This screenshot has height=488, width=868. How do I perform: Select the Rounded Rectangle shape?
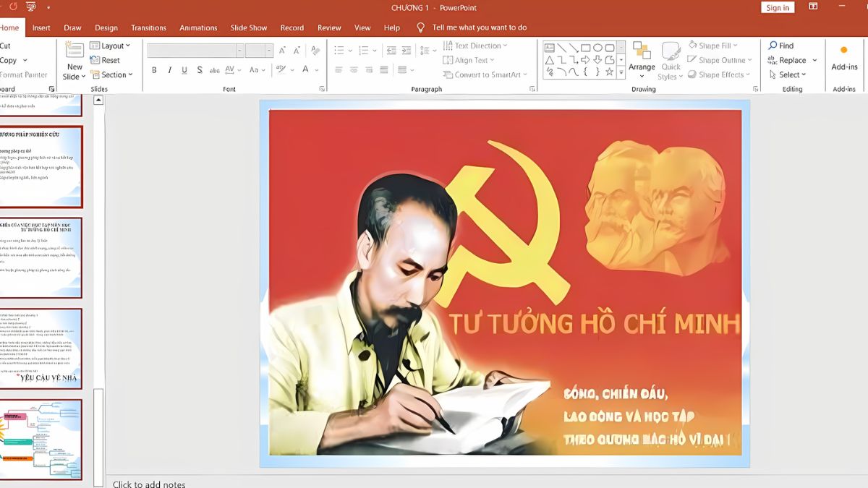click(x=610, y=48)
